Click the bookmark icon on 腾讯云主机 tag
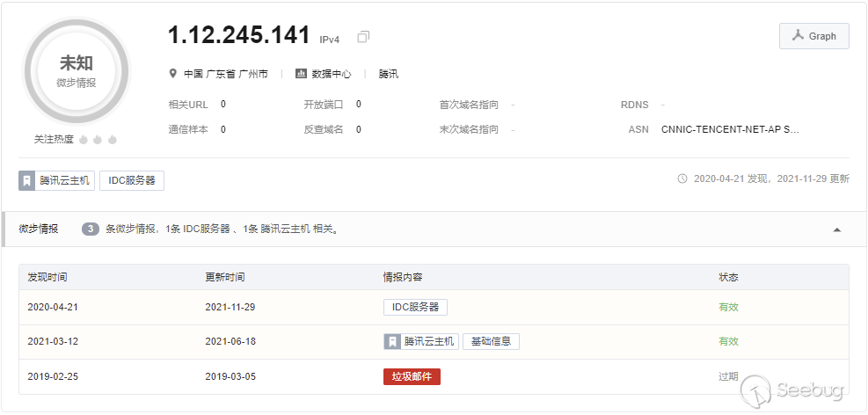 pyautogui.click(x=27, y=180)
